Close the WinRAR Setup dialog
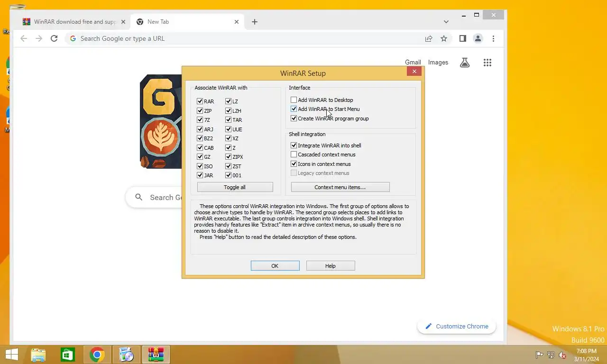This screenshot has width=607, height=364. tap(414, 72)
